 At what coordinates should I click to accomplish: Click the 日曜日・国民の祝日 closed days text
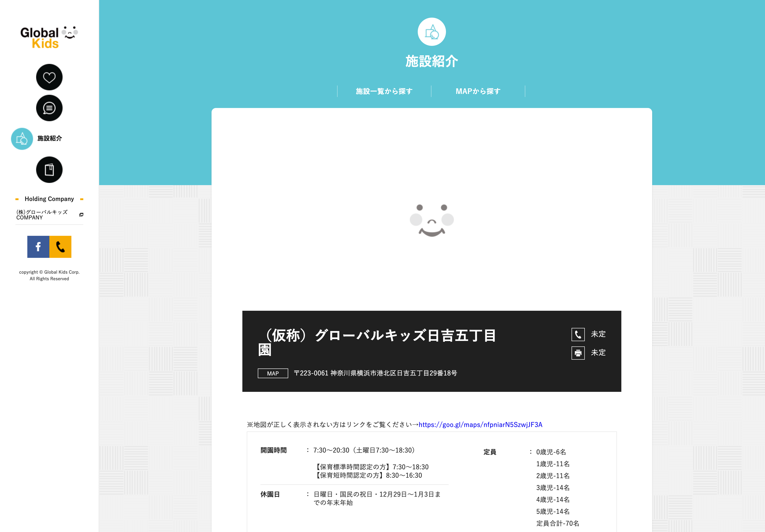coord(377,499)
